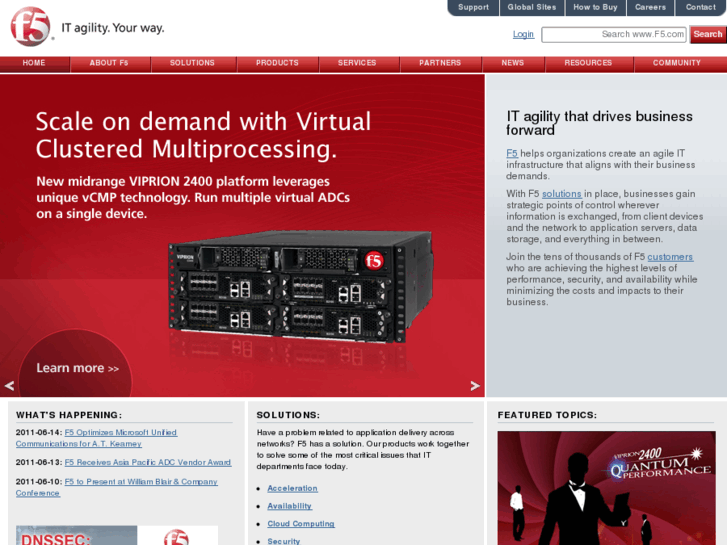
Task: Click the DNSSEC banner image
Action: [117, 535]
